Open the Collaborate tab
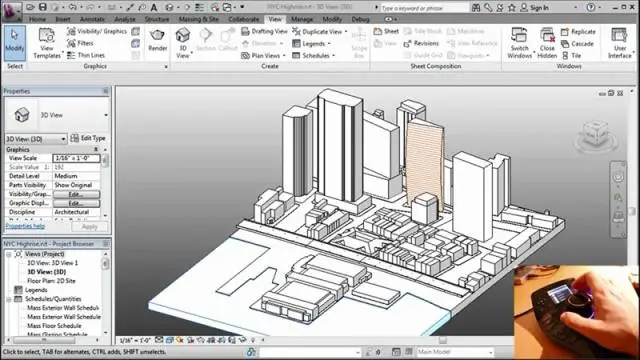 coord(244,19)
